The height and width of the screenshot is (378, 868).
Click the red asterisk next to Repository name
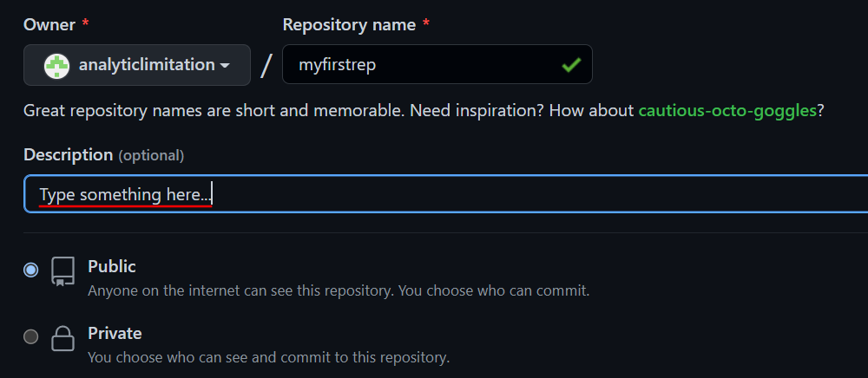(x=425, y=25)
